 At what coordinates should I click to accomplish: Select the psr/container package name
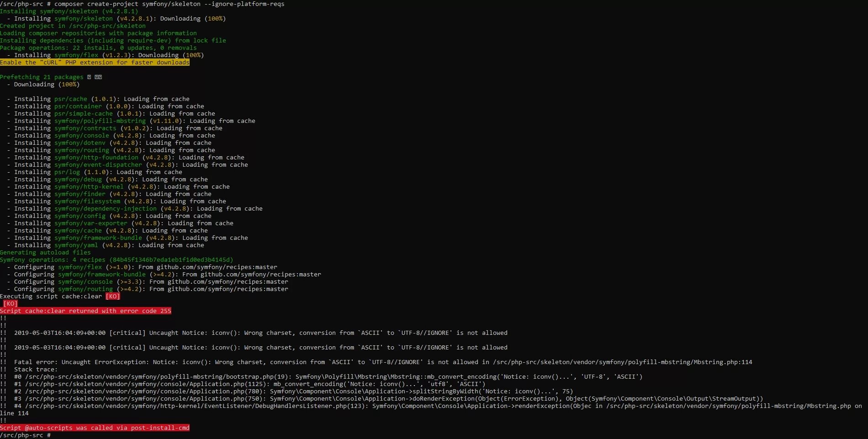coord(78,106)
